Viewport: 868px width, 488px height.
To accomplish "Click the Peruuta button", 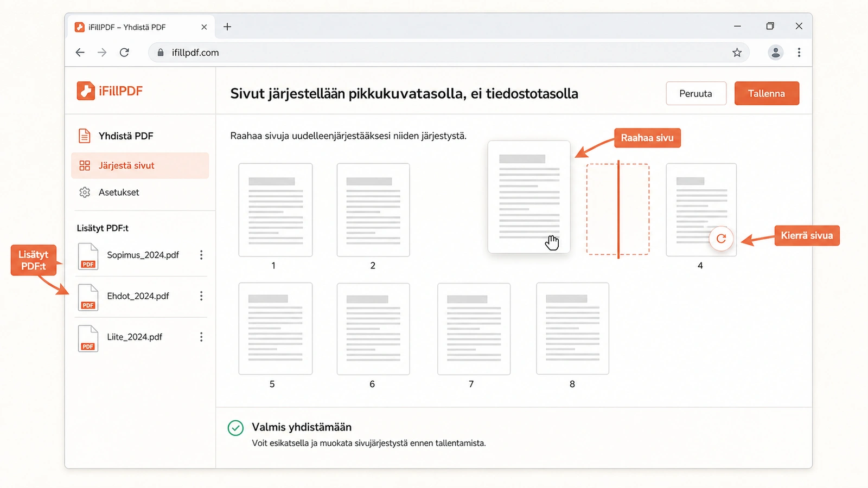I will (696, 93).
